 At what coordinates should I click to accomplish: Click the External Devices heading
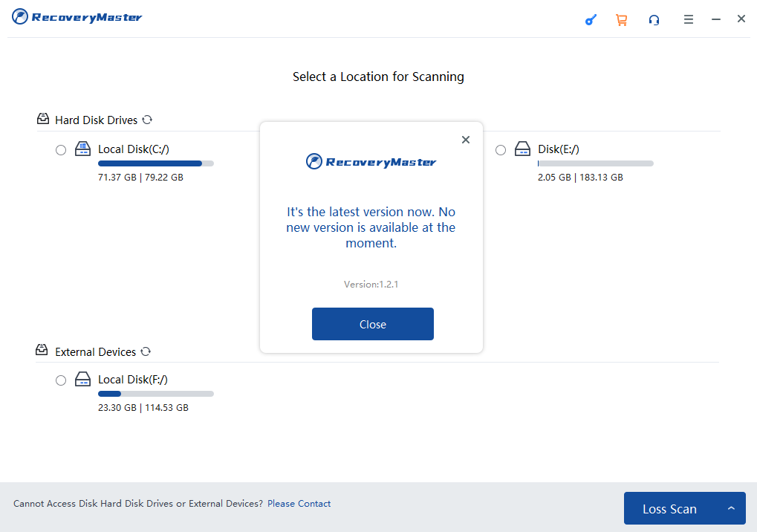tap(96, 352)
